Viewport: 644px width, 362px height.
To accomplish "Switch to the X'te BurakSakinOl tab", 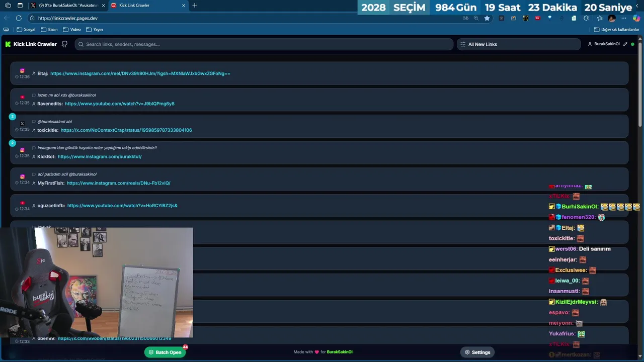I will pyautogui.click(x=68, y=6).
